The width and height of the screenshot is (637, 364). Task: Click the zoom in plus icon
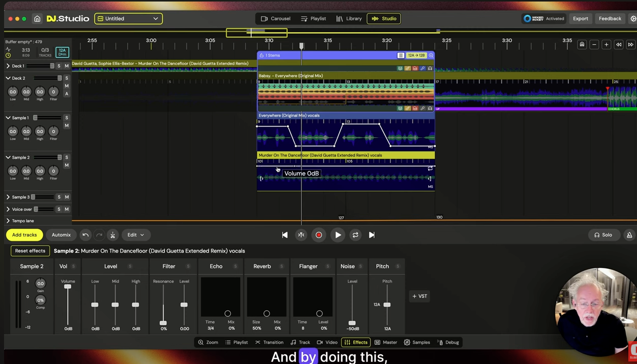(606, 45)
